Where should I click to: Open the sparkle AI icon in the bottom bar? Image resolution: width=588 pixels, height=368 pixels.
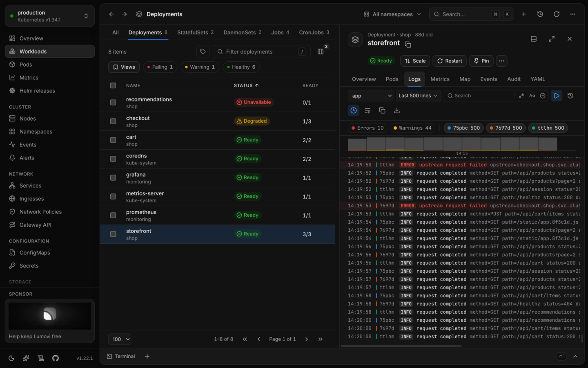click(x=26, y=358)
